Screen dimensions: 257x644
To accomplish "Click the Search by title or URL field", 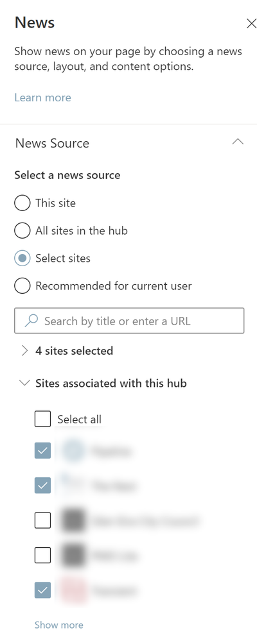I will click(129, 321).
